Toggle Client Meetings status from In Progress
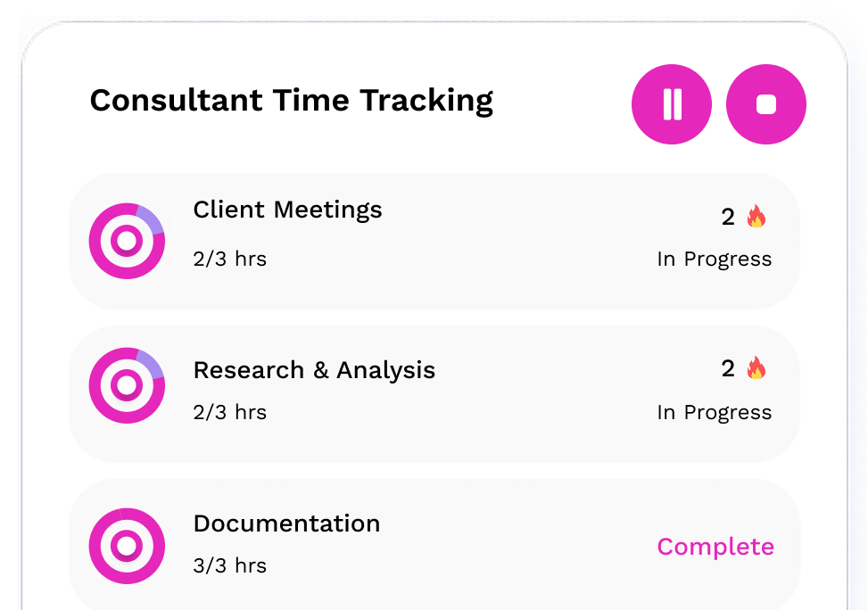The height and width of the screenshot is (610, 868). 714,259
